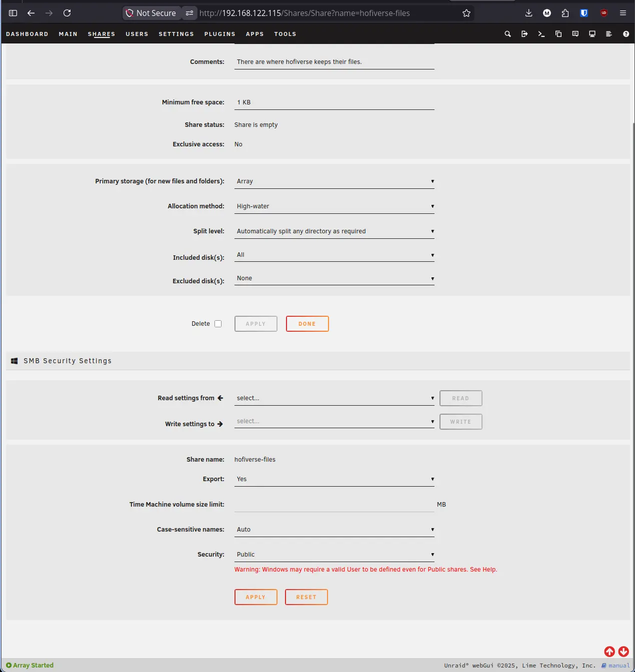Viewport: 635px width, 672px height.
Task: Click the red up-arrow scroll-to-top icon
Action: click(609, 652)
